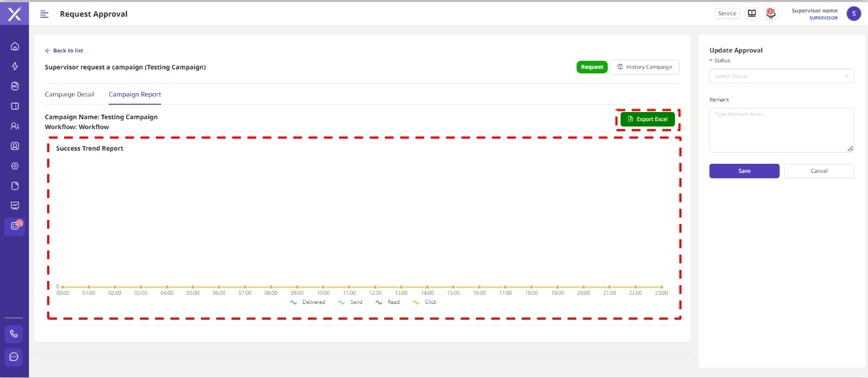
Task: Click the phone icon at sidebar bottom
Action: 14,333
